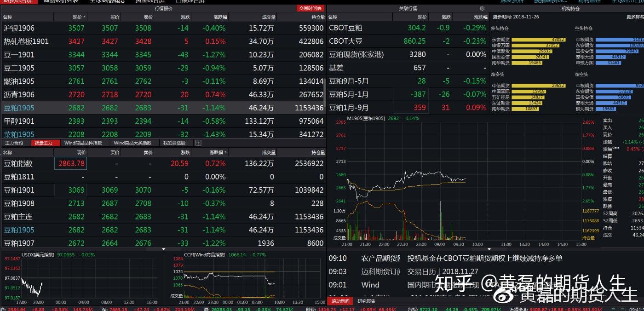Select the 滚动新闻 tab
644x311 pixels.
[x=341, y=301]
